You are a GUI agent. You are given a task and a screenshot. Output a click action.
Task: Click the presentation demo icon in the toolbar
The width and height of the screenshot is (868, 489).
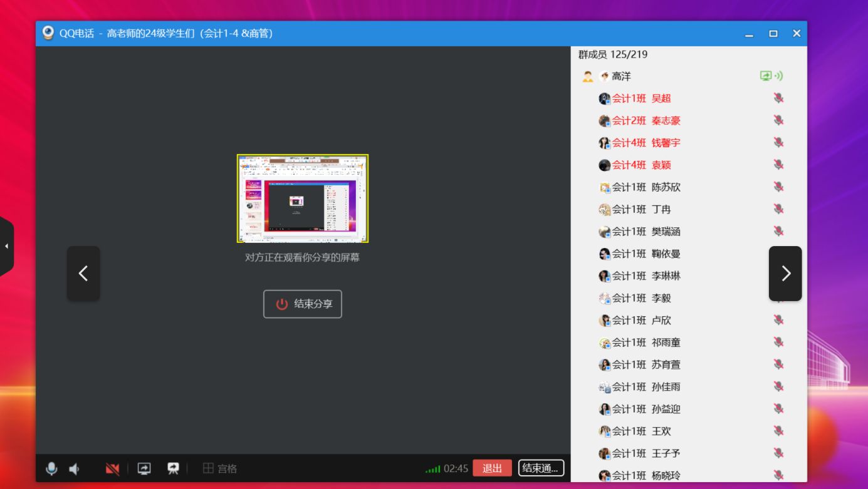pyautogui.click(x=174, y=468)
